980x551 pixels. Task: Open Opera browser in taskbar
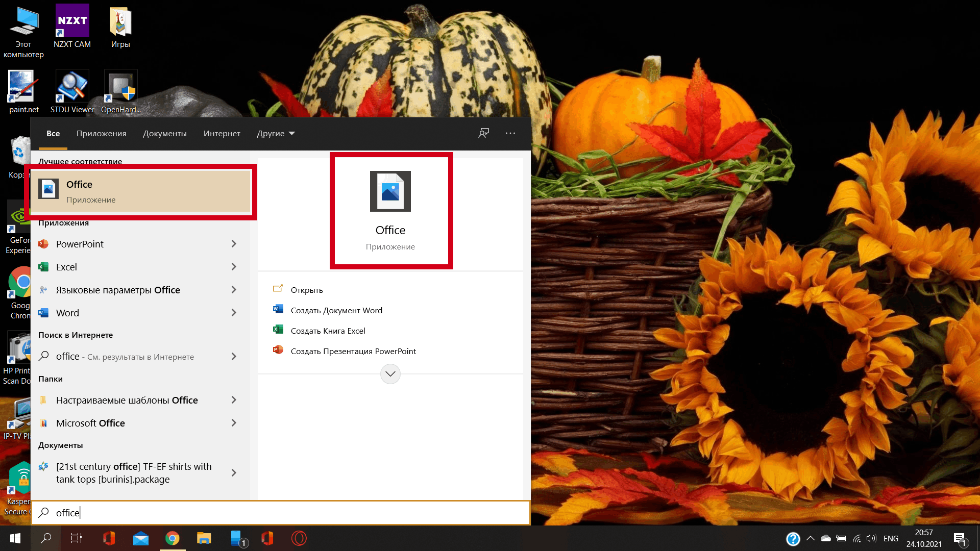[299, 538]
